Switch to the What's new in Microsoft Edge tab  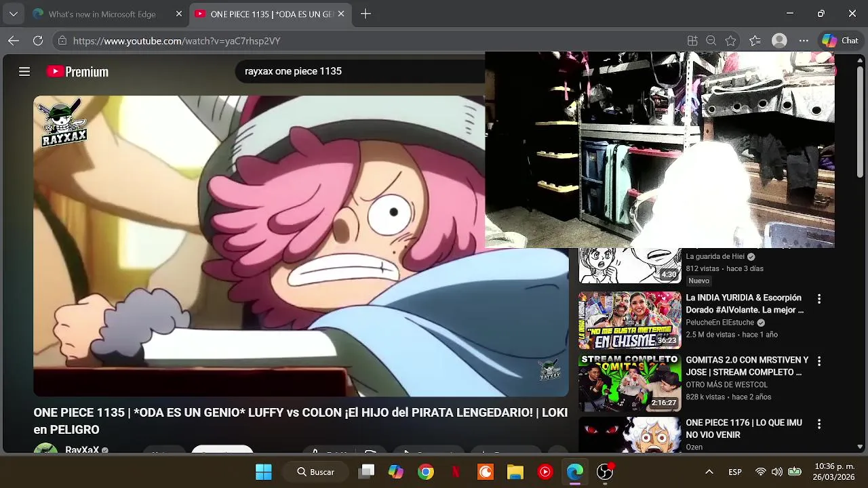pos(102,14)
